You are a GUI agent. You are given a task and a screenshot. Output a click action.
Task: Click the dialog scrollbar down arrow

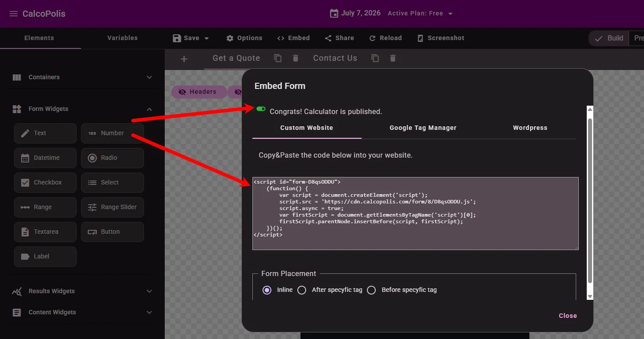(x=590, y=296)
